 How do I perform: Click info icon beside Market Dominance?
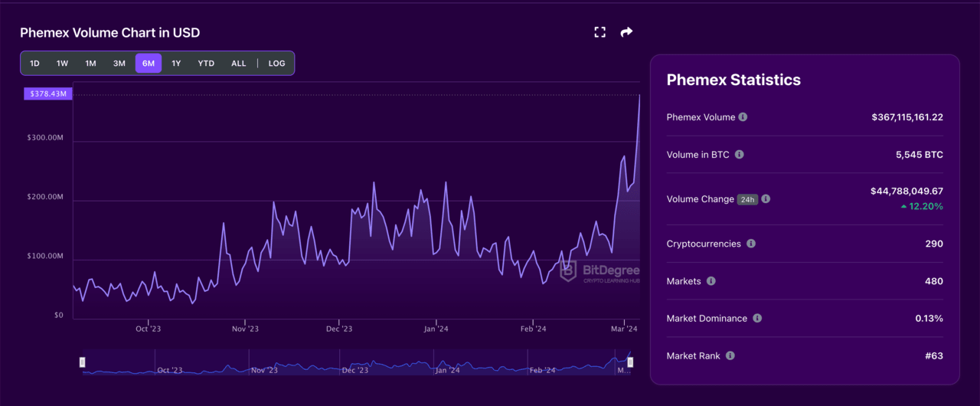(757, 318)
